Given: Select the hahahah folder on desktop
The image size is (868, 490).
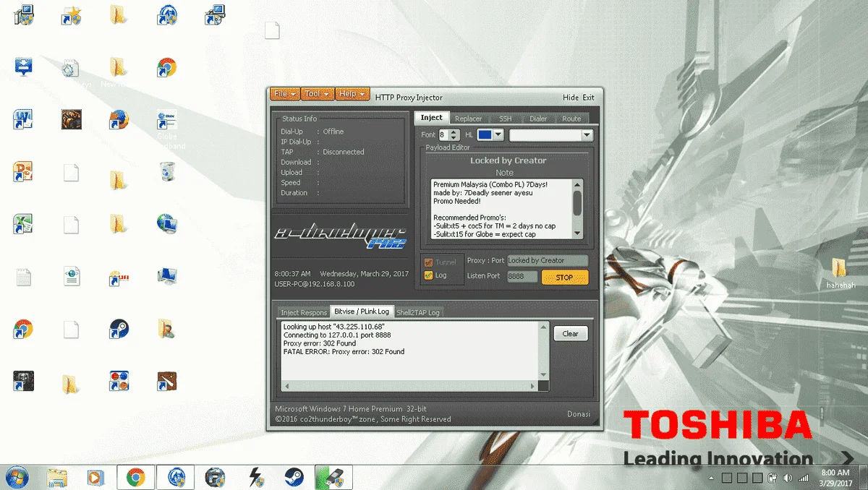Looking at the screenshot, I should pyautogui.click(x=840, y=273).
